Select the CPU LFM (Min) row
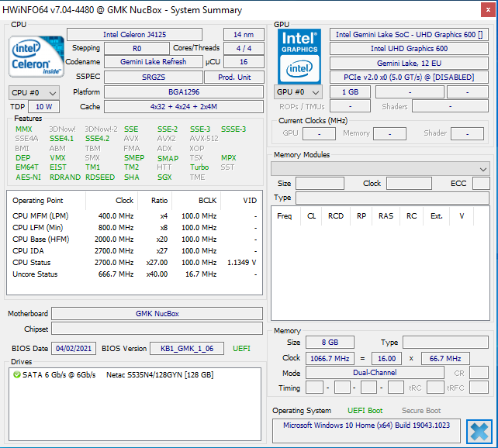Image resolution: width=498 pixels, height=448 pixels. 135,228
